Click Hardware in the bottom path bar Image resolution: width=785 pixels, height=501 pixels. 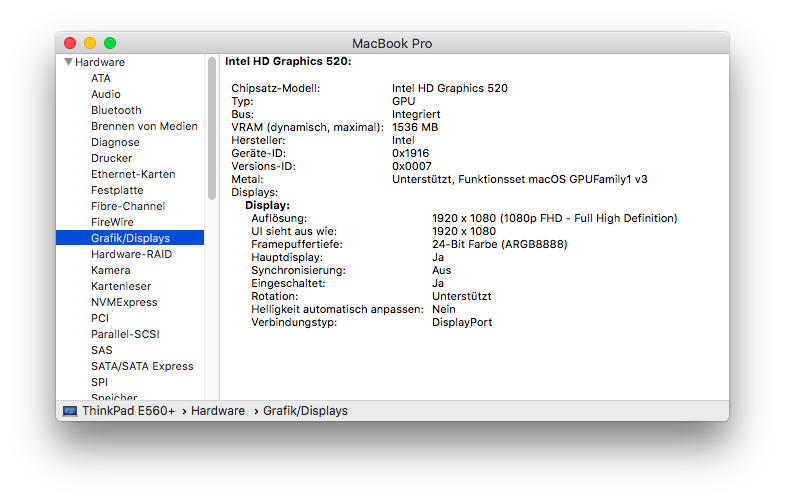[x=218, y=411]
